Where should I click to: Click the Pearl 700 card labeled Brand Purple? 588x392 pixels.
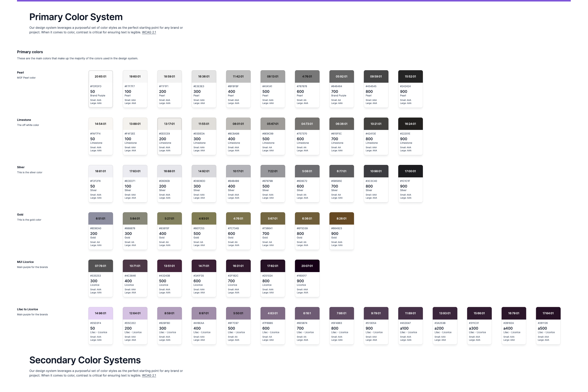tap(341, 89)
